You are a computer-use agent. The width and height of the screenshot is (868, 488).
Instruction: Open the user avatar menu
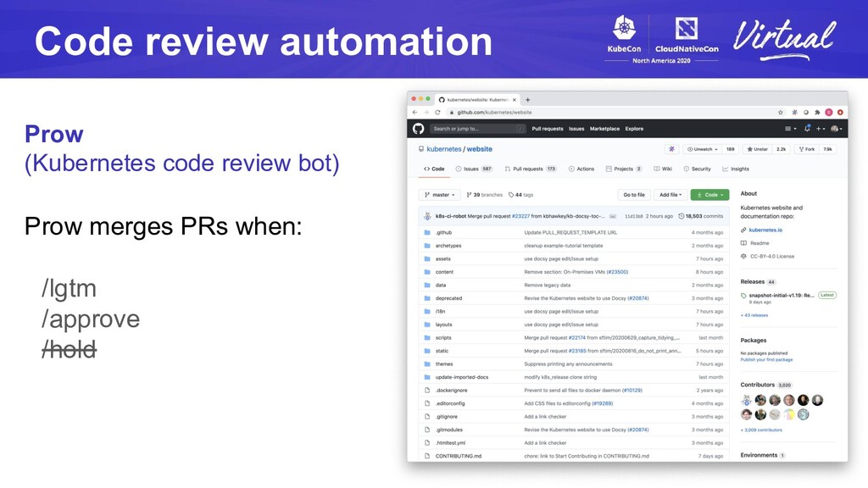point(836,129)
